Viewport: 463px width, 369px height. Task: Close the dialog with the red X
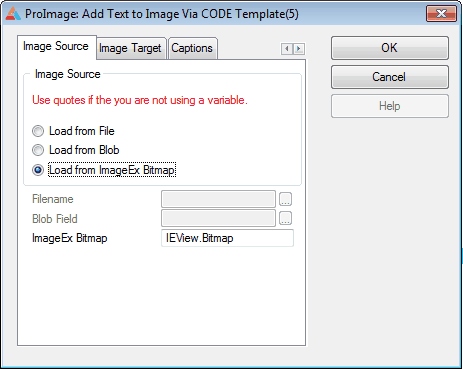pyautogui.click(x=441, y=14)
